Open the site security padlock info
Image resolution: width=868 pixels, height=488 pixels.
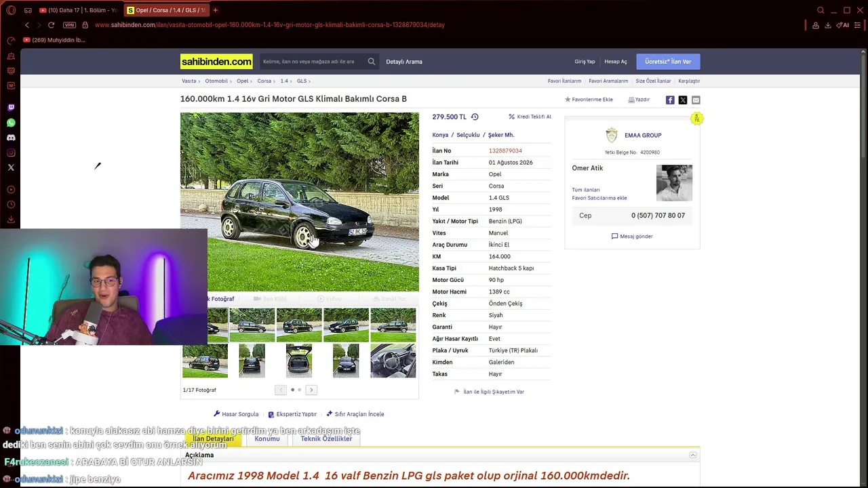[85, 25]
